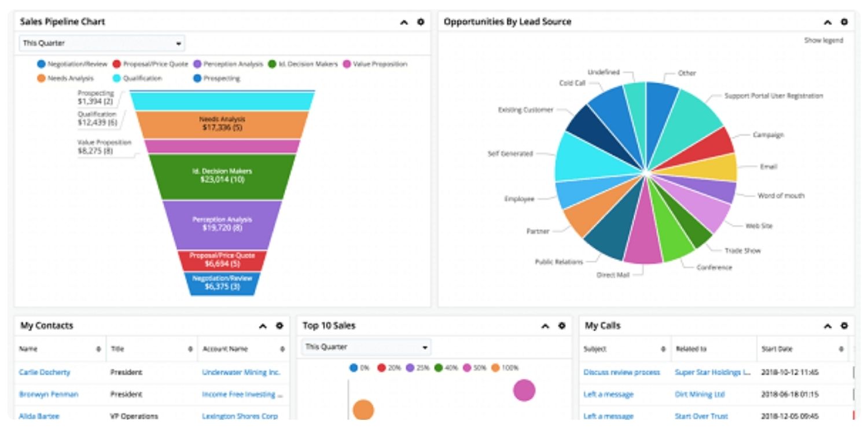The height and width of the screenshot is (429, 868).
Task: Open Sales Pipeline Chart gear settings
Action: (421, 22)
